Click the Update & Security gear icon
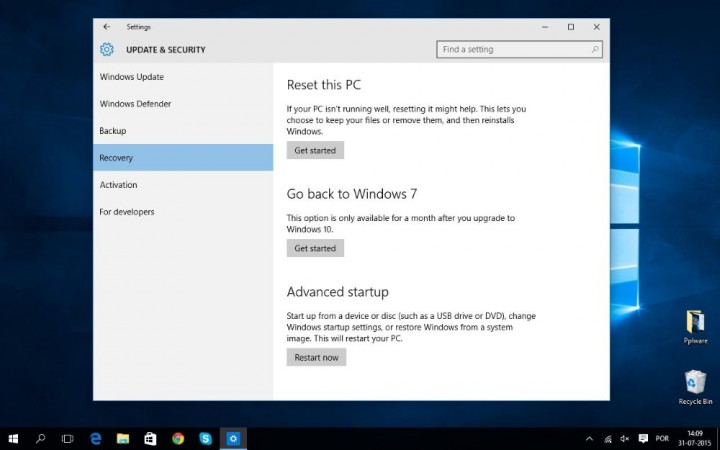Viewport: 720px width, 450px height. click(107, 49)
